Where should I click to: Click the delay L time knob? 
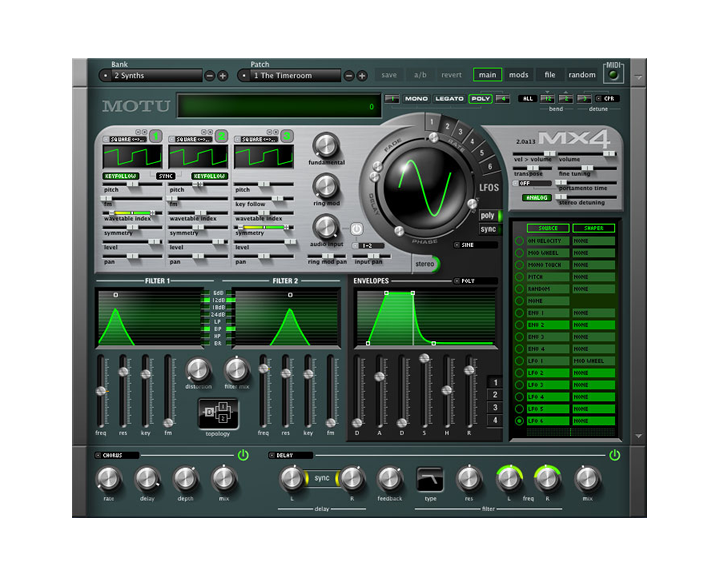click(292, 478)
